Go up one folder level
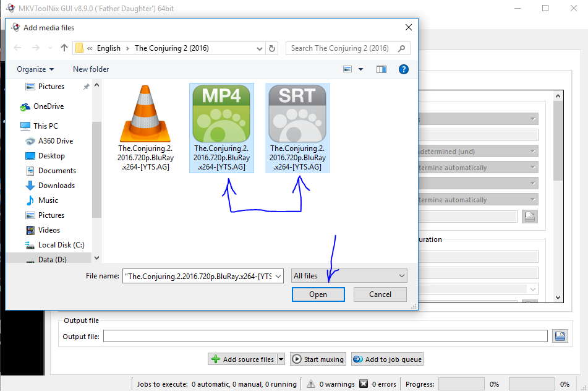 [x=64, y=48]
